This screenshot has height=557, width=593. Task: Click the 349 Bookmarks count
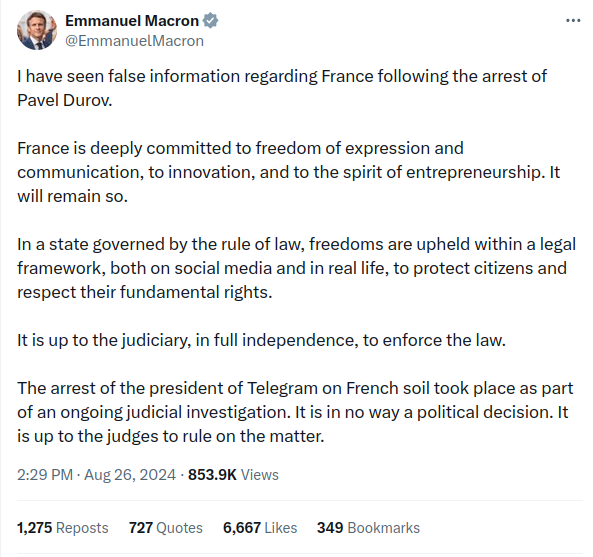[368, 528]
